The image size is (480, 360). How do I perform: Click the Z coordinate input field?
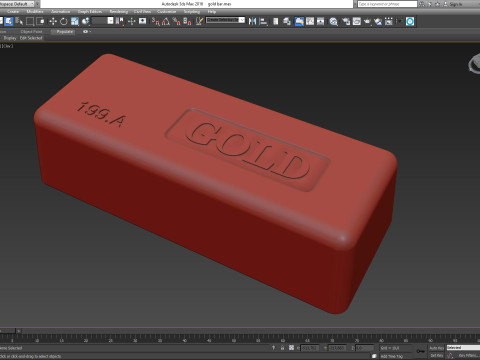click(364, 348)
